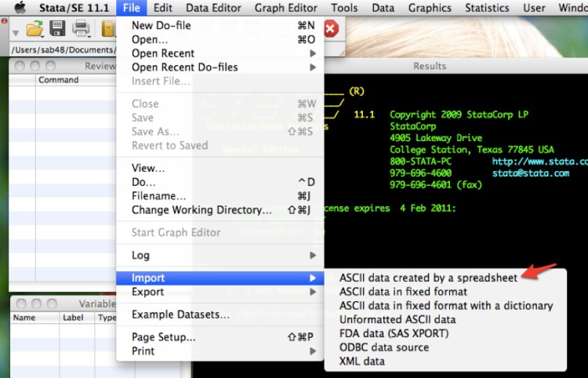Open dropdown arrow left of Open folder icon
This screenshot has width=588, height=378.
pos(16,31)
